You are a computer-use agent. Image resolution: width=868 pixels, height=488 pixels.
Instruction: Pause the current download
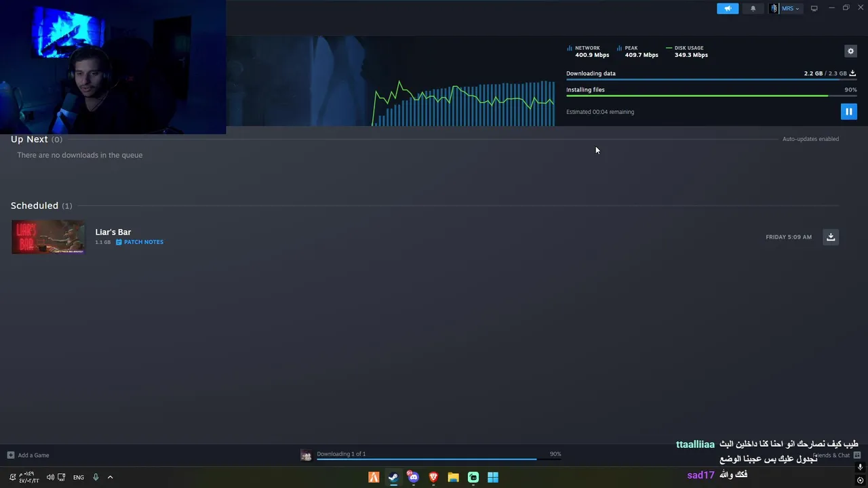[848, 112]
